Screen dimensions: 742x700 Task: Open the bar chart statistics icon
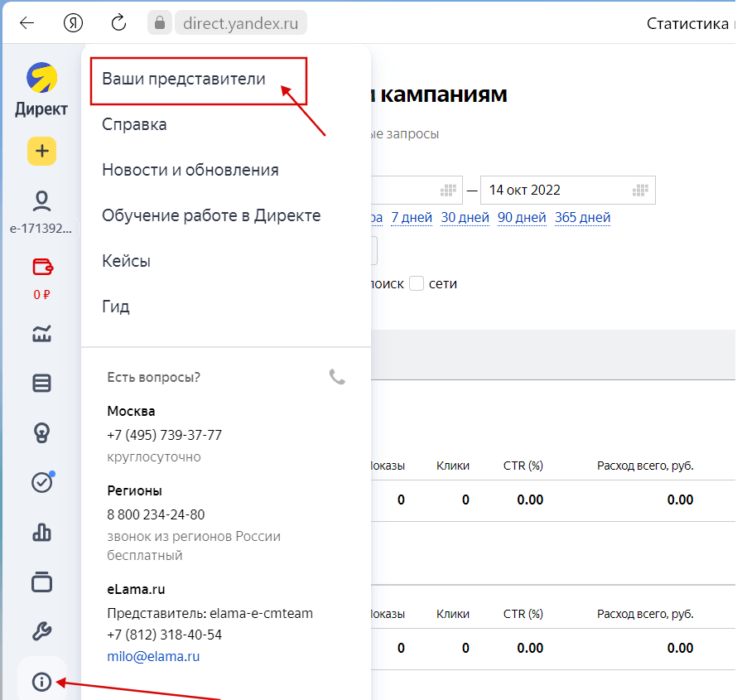point(41,532)
